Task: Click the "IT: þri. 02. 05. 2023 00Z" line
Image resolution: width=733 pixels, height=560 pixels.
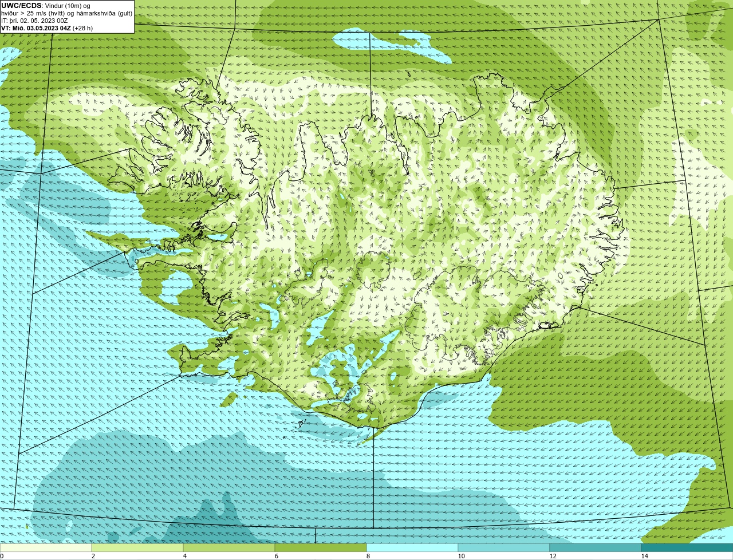Action: 34,20
